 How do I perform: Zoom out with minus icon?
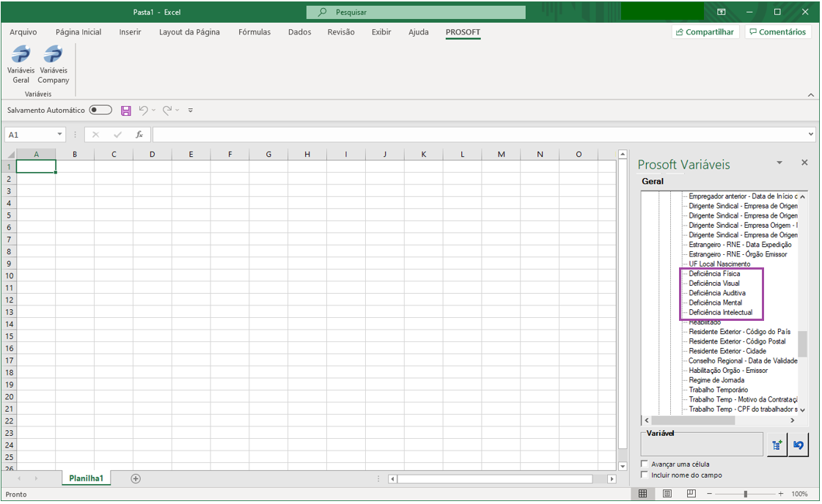click(709, 494)
